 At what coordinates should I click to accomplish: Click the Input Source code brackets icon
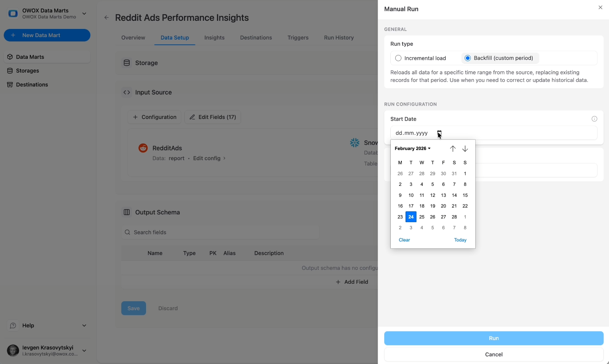(126, 92)
